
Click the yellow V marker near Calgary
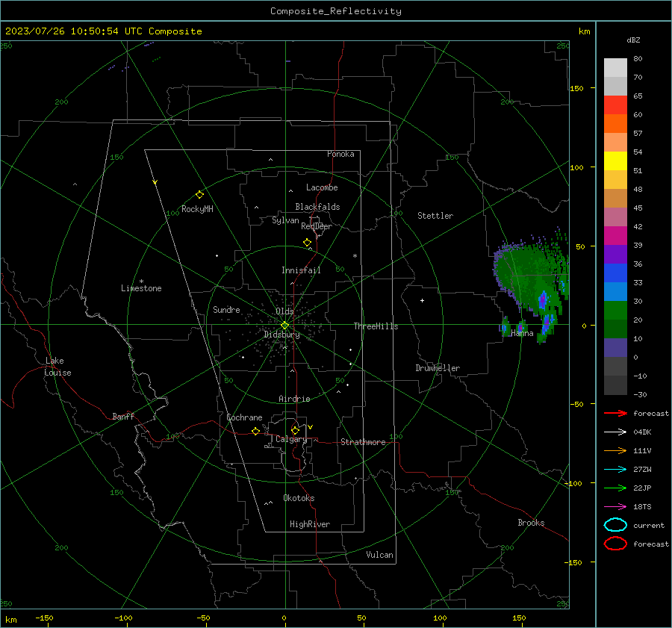point(311,427)
